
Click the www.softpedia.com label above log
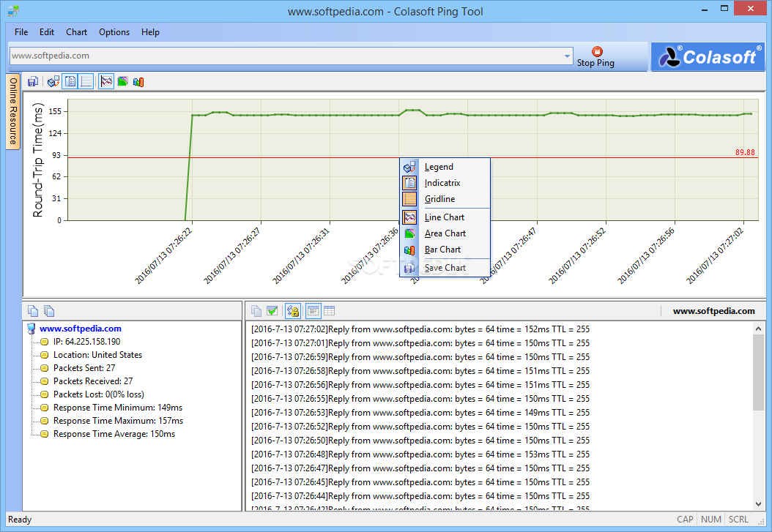713,311
